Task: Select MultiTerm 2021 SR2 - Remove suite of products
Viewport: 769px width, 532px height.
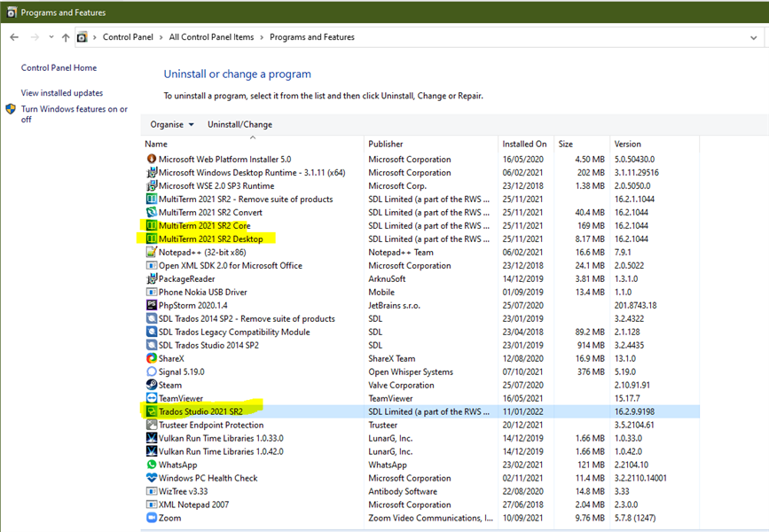Action: 420,199
